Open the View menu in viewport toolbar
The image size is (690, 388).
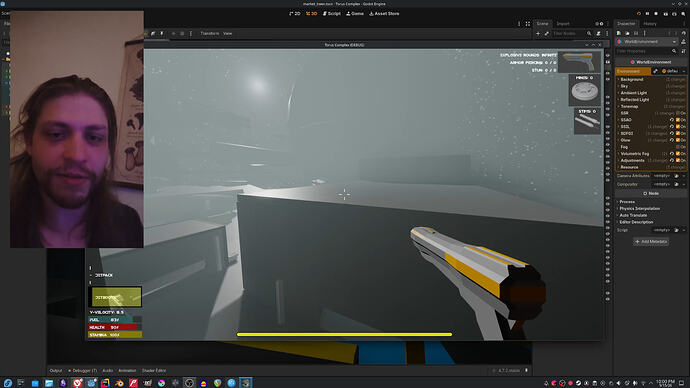pos(228,33)
